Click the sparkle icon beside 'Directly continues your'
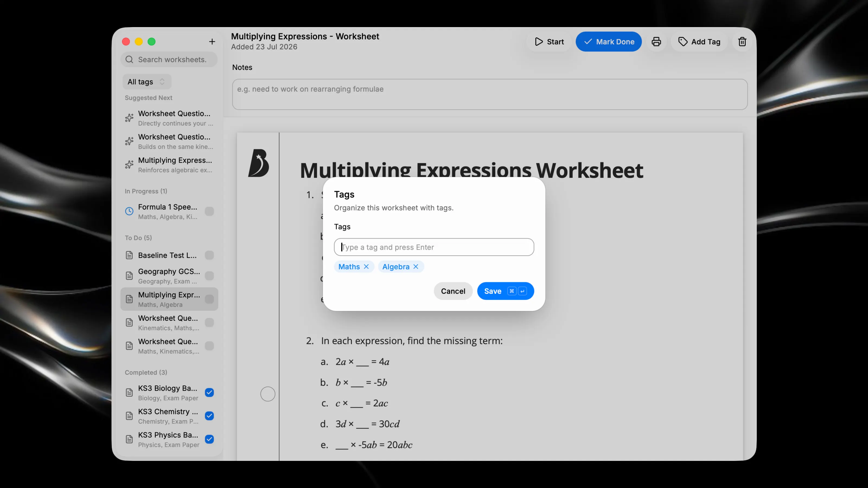The image size is (868, 488). point(129,118)
